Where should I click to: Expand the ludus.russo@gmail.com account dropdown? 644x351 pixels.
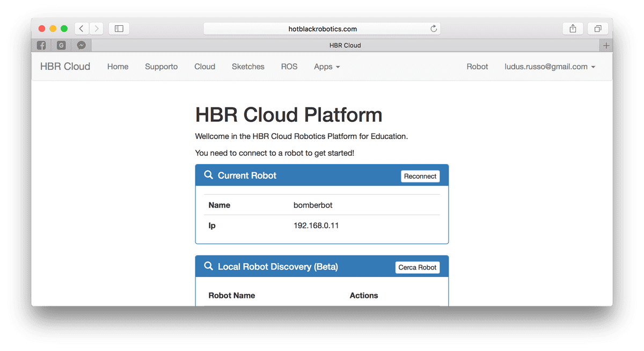[550, 67]
